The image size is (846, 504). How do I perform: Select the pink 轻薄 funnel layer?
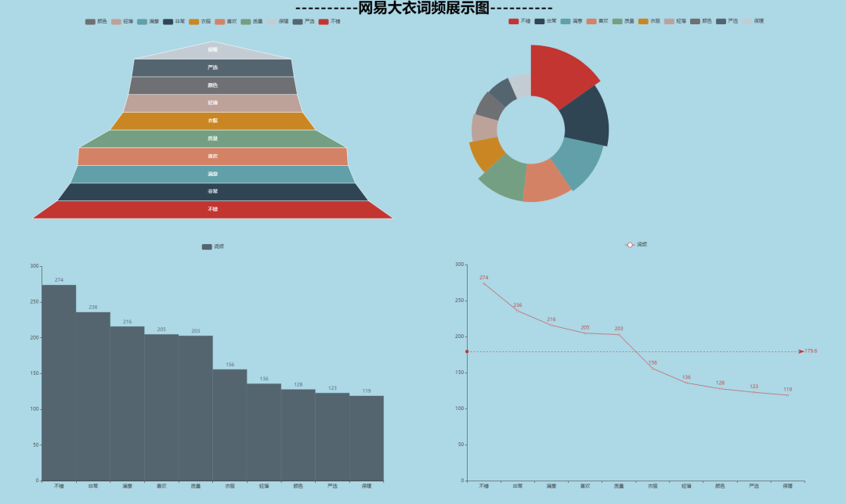(x=212, y=103)
